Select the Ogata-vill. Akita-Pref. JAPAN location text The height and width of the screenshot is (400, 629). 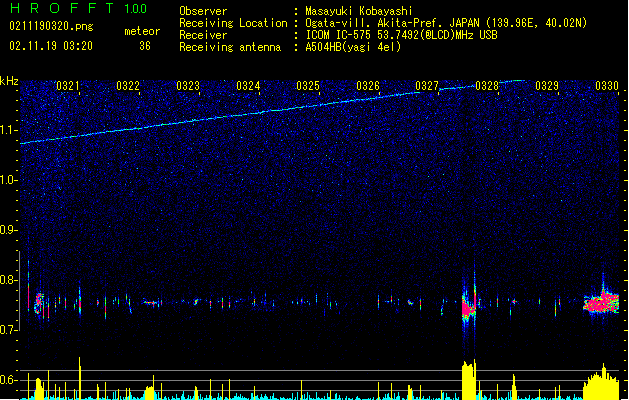click(x=446, y=23)
